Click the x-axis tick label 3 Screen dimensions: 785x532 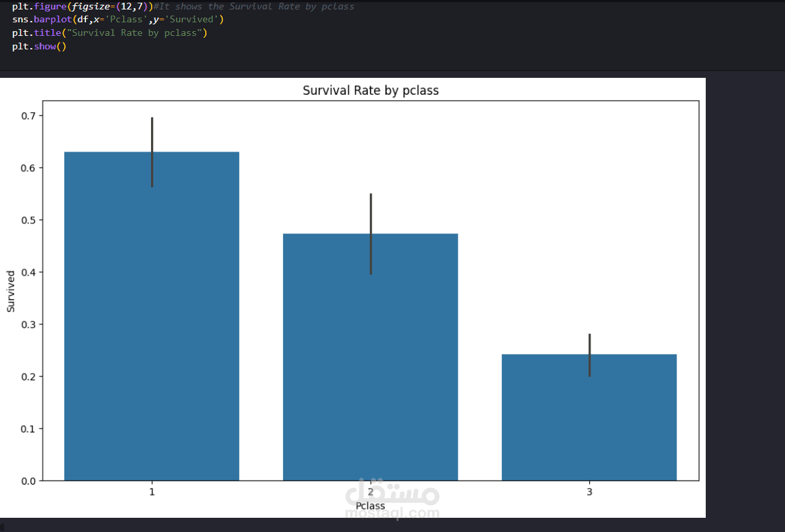click(589, 492)
